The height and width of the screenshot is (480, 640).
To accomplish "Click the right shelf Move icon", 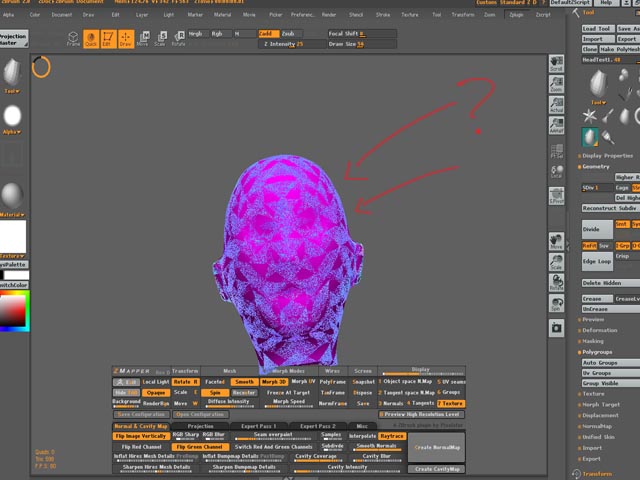I will pyautogui.click(x=556, y=242).
